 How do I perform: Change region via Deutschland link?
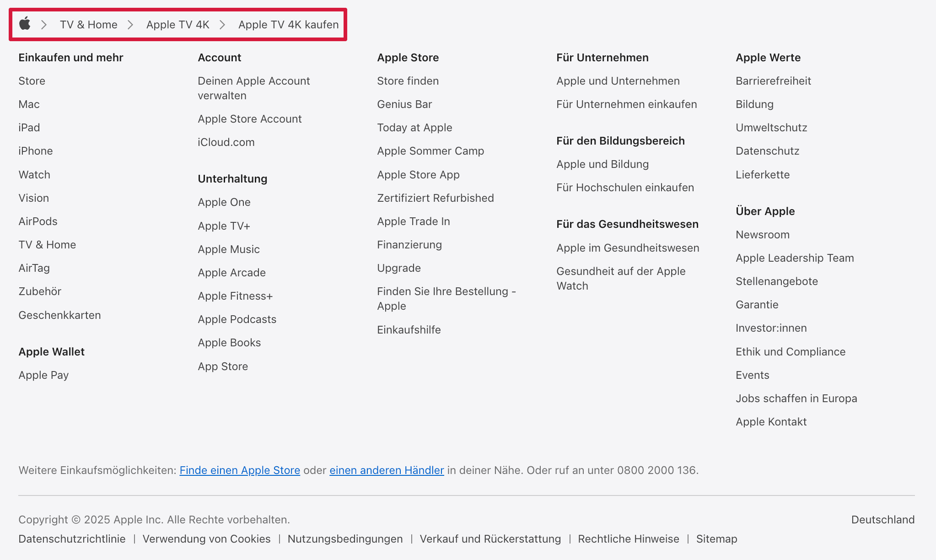[x=883, y=520]
